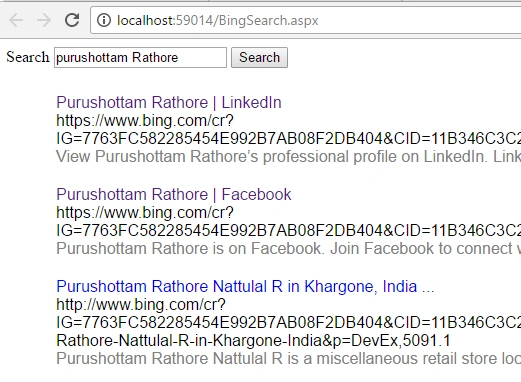
Task: Click the browser back arrow
Action: pyautogui.click(x=16, y=20)
